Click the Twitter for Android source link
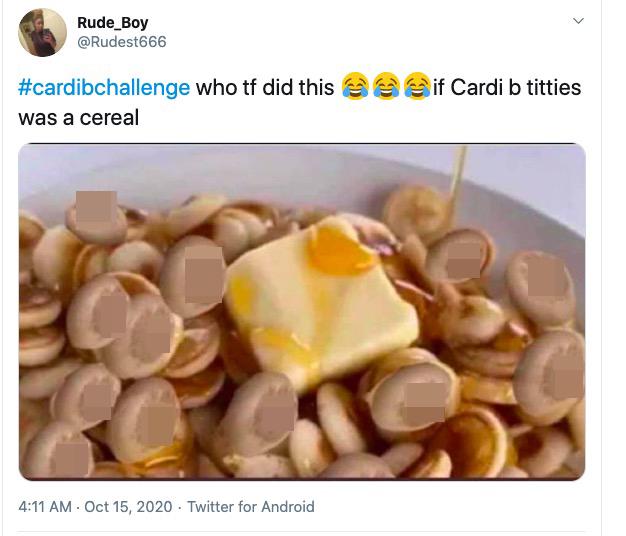The image size is (626, 536). 251,507
